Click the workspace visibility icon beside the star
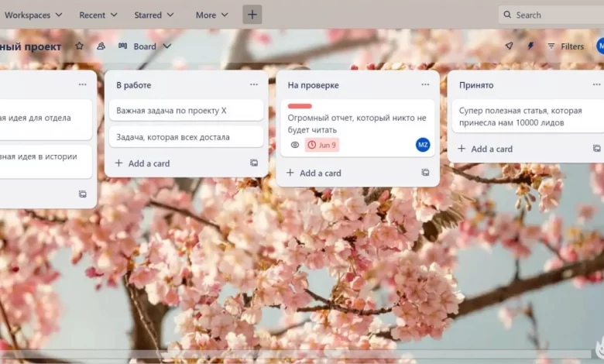This screenshot has width=604, height=364. tap(101, 46)
